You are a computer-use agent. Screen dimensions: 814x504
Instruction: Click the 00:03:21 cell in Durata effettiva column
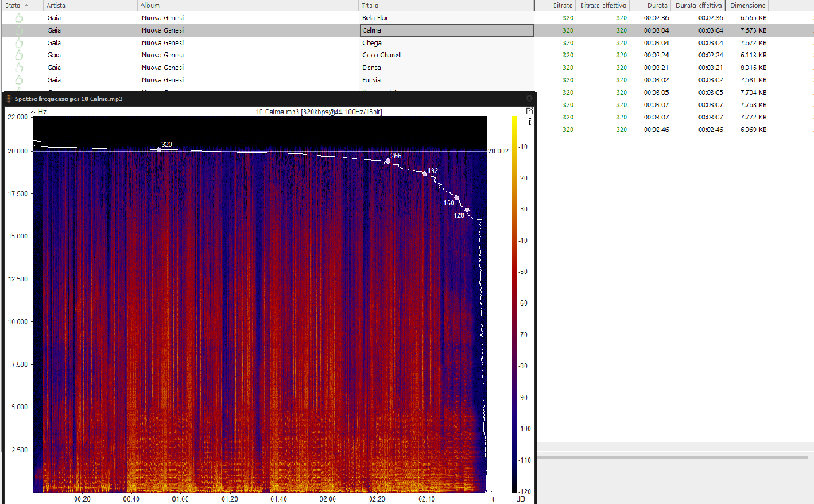[710, 68]
